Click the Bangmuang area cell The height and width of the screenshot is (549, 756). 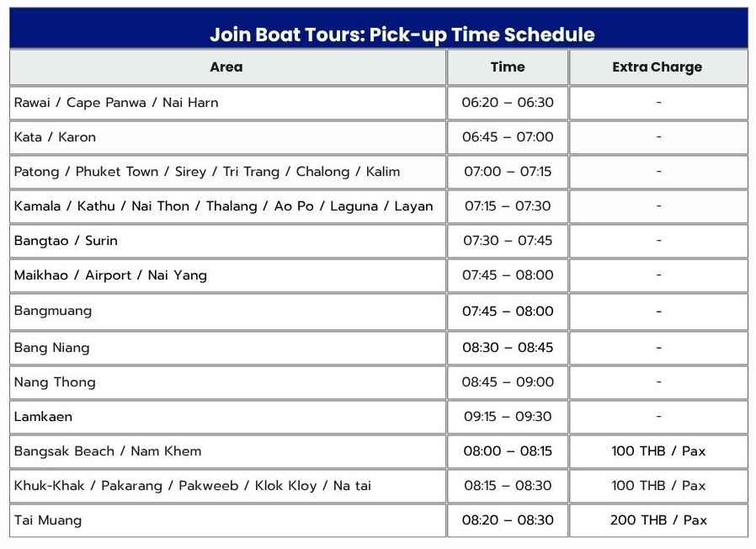click(53, 311)
